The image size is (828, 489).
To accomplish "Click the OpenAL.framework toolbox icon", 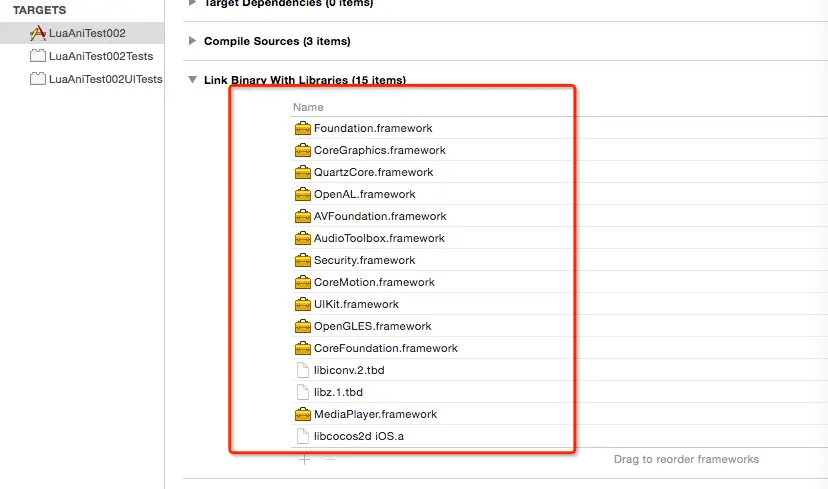I will click(x=303, y=194).
